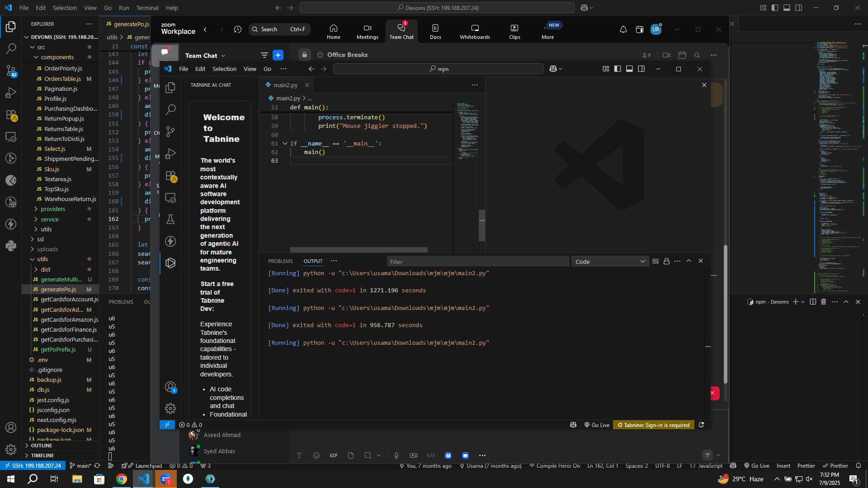Click front editor vertical scrollbar thumb
Viewport: 868px width, 488px height.
[x=482, y=225]
